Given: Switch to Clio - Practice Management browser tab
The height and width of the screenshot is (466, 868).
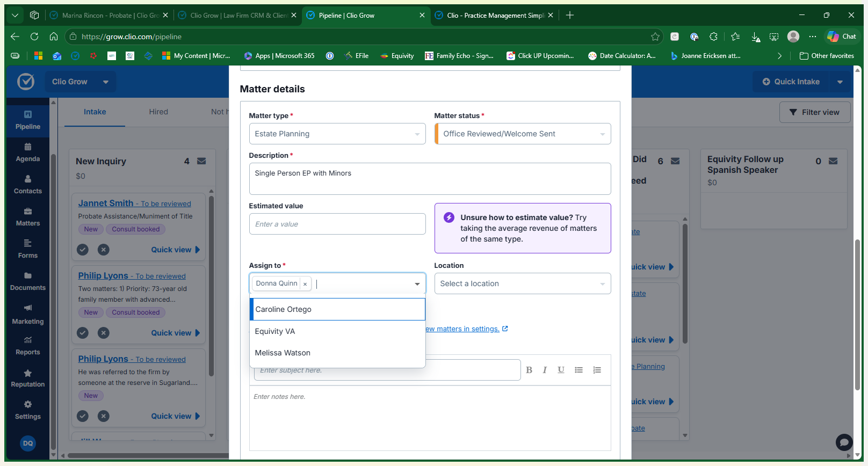Looking at the screenshot, I should coord(494,15).
